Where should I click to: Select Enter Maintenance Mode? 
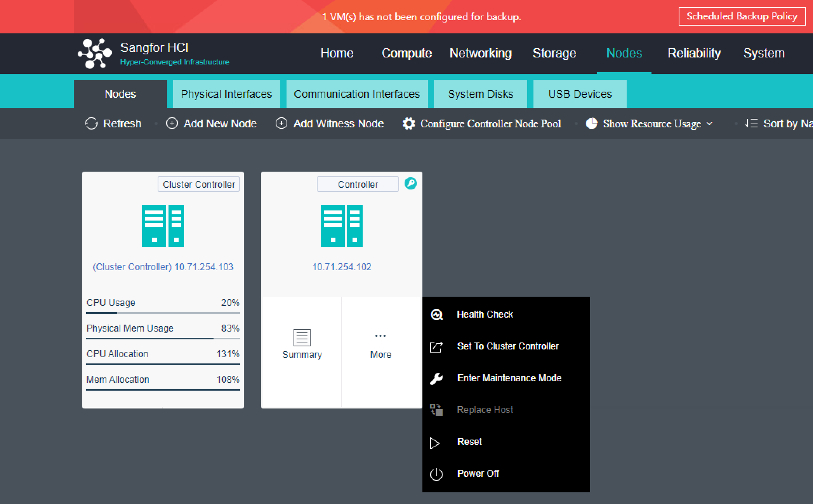pyautogui.click(x=506, y=378)
